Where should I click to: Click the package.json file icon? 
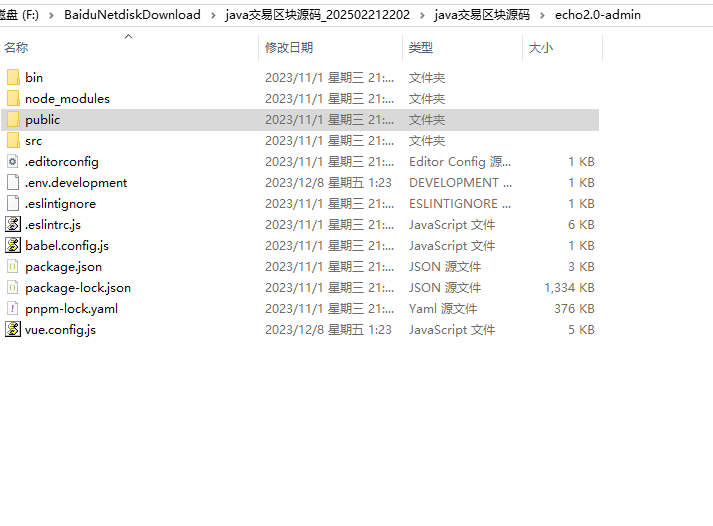[x=13, y=266]
